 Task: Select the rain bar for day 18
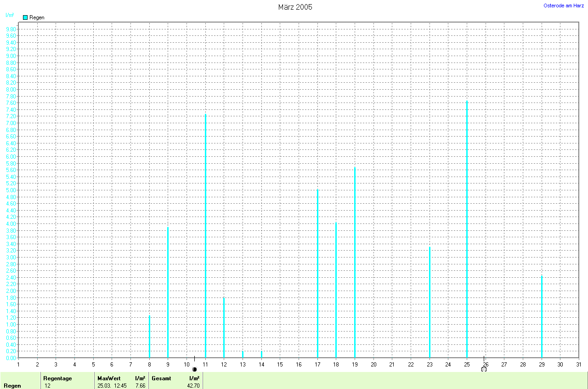point(336,290)
